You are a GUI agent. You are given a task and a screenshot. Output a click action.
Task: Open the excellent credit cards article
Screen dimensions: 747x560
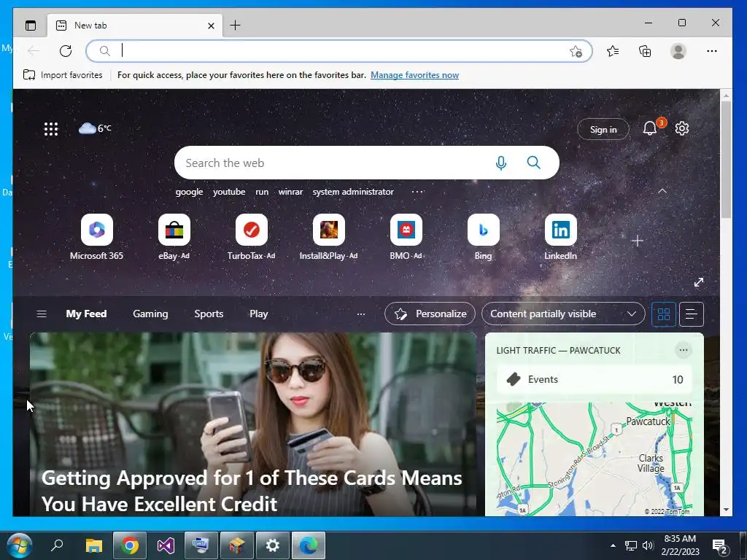[x=252, y=424]
